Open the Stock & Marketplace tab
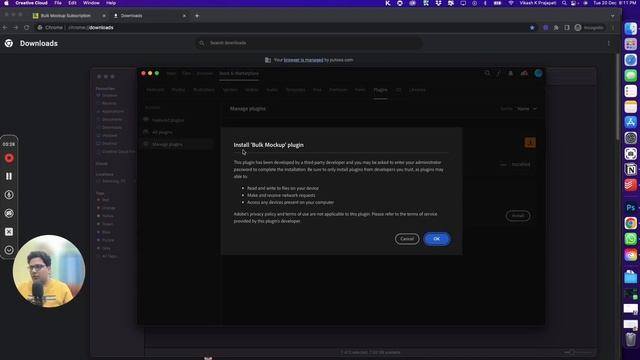The height and width of the screenshot is (360, 640). click(239, 73)
